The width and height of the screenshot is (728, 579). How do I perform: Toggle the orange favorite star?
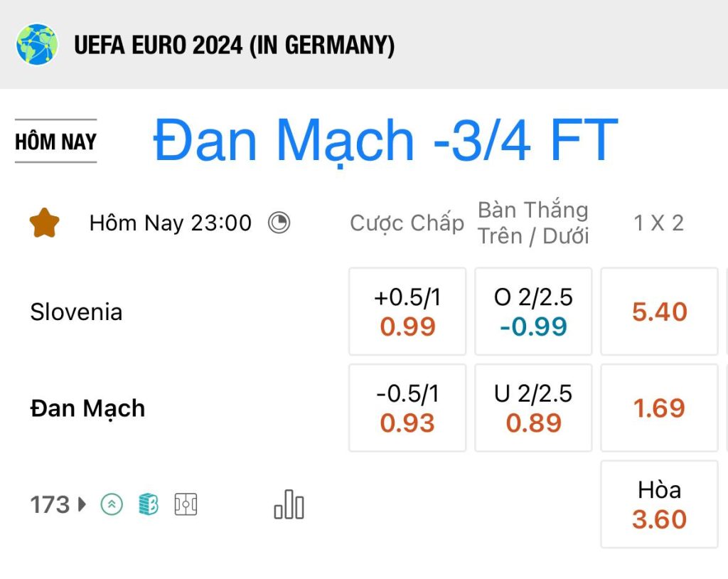[45, 223]
